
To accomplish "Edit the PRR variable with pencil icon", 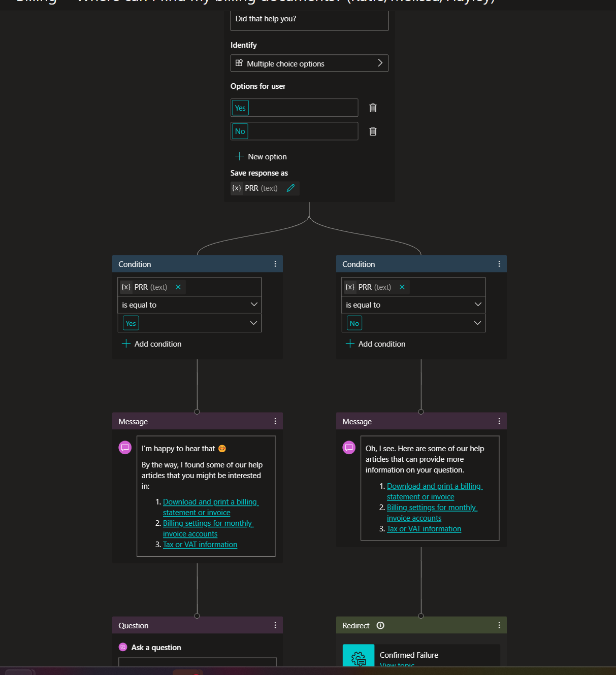I will 290,188.
